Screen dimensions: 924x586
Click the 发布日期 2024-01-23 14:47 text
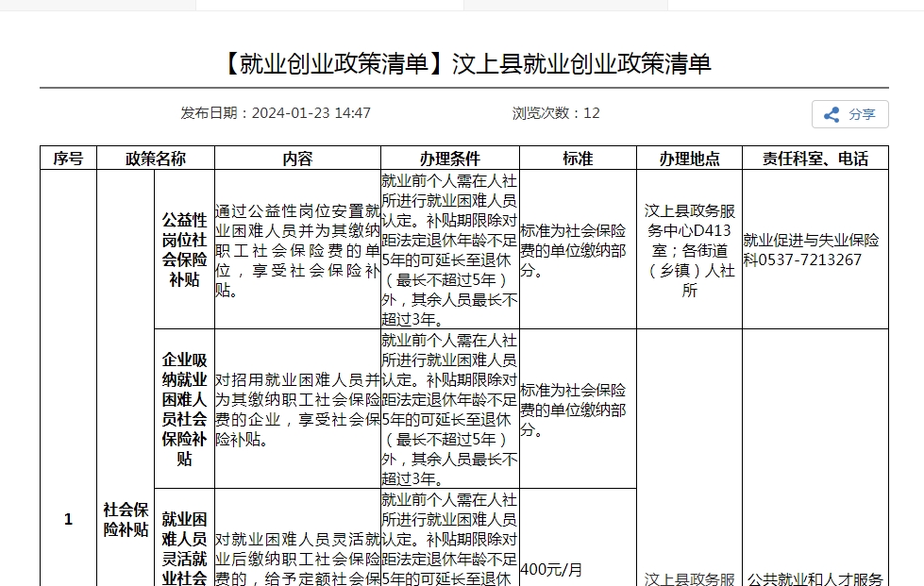click(x=276, y=113)
